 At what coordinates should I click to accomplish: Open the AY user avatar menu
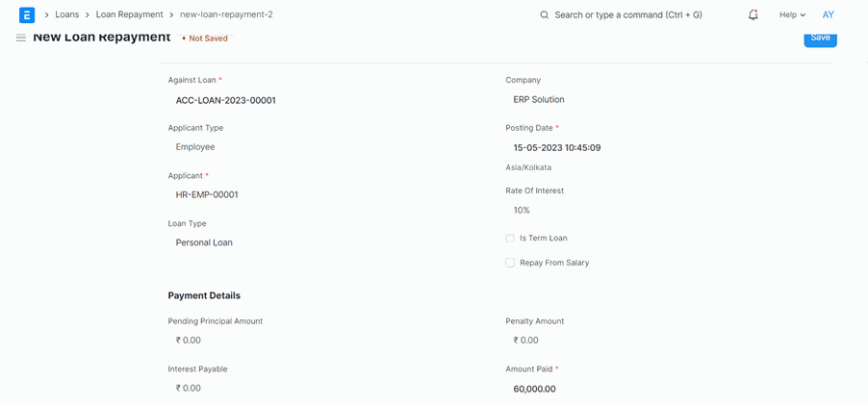tap(829, 15)
